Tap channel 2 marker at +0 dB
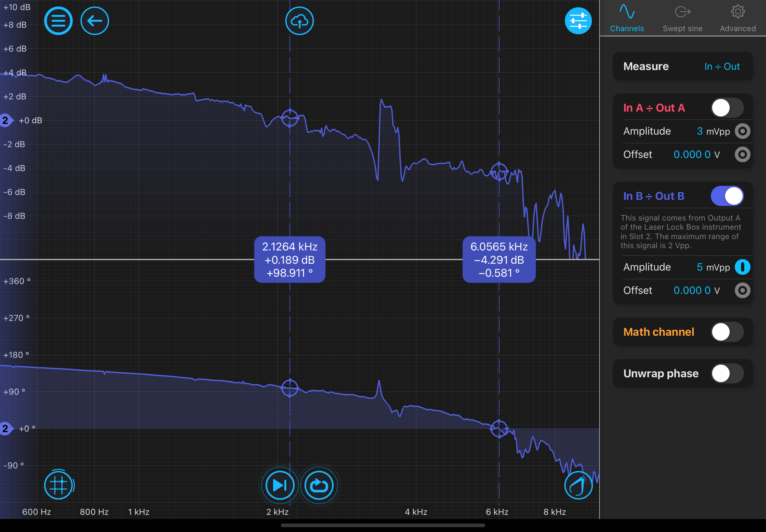 click(x=6, y=120)
